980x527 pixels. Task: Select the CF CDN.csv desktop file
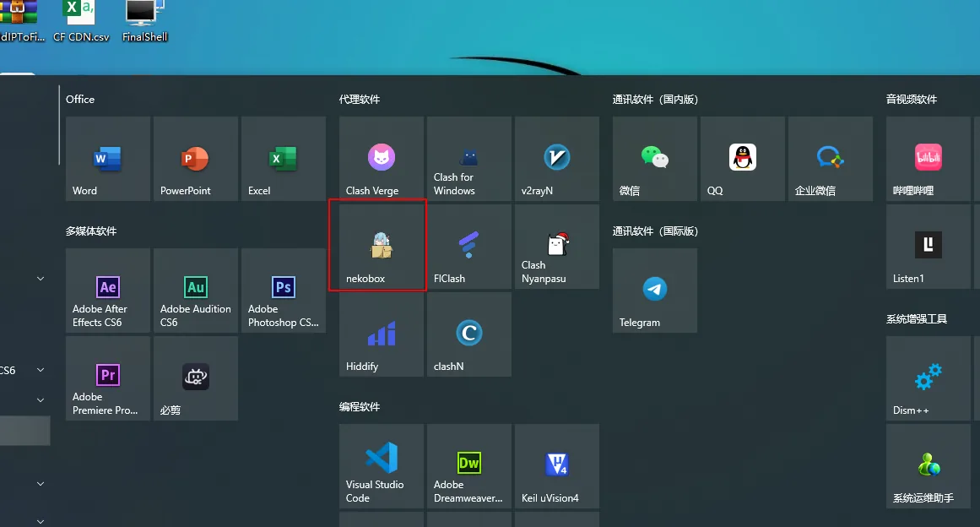81,21
